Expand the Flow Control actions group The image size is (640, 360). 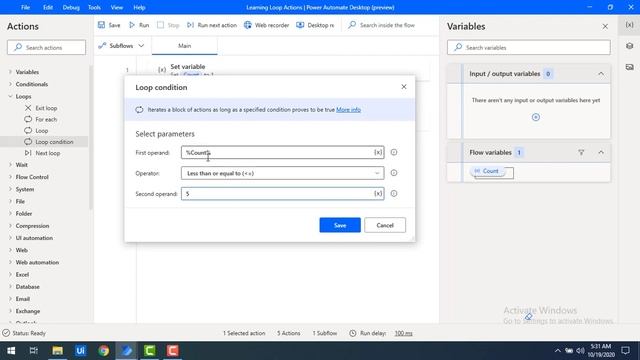[x=32, y=177]
